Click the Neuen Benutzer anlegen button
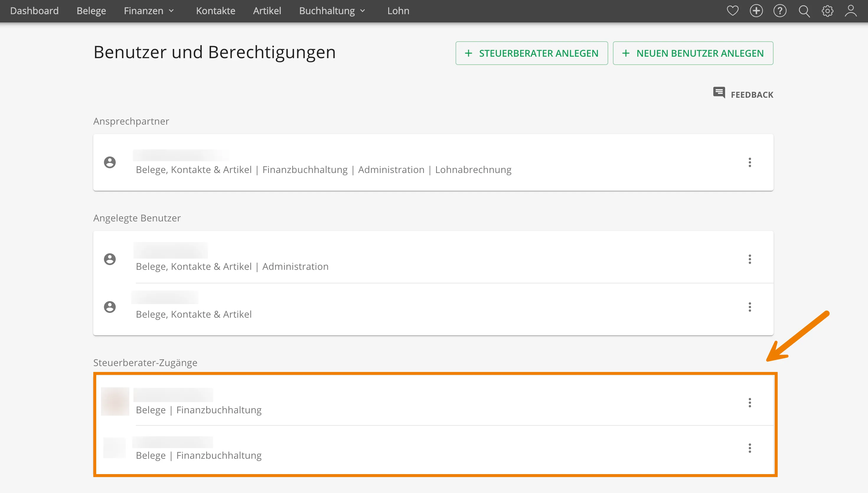This screenshot has width=868, height=493. 693,53
